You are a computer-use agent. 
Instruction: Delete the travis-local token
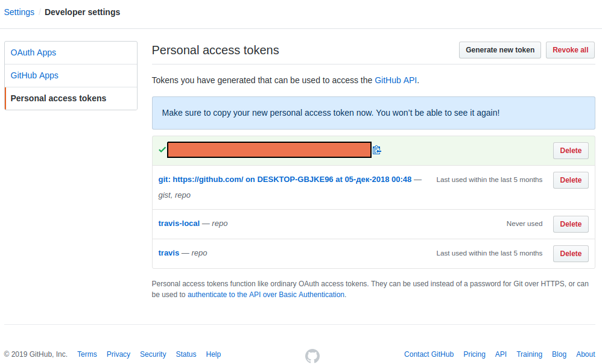pyautogui.click(x=571, y=224)
